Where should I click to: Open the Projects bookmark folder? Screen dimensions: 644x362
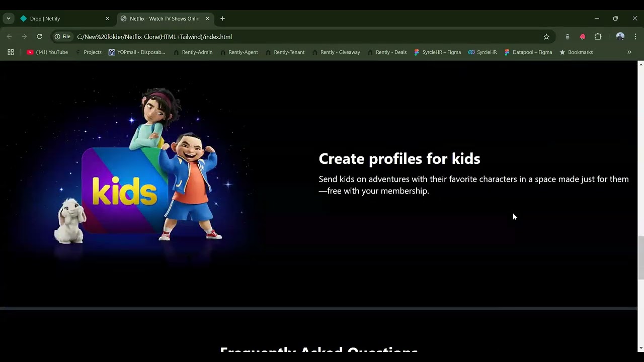click(88, 52)
